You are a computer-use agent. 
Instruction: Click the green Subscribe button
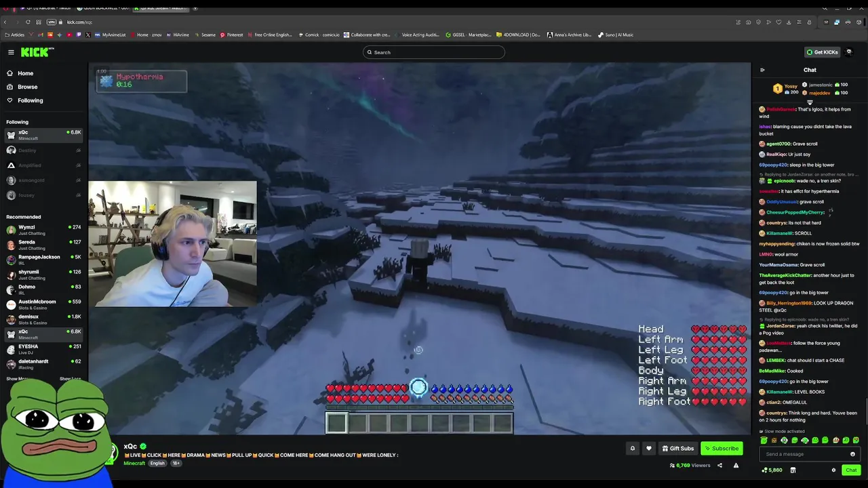722,448
